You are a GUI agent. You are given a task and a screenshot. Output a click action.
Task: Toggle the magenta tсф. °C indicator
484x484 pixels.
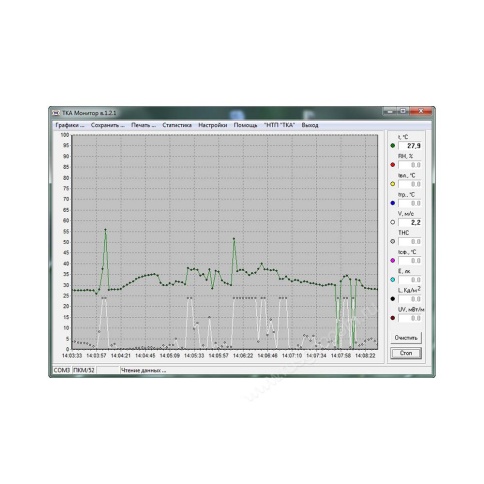(393, 260)
